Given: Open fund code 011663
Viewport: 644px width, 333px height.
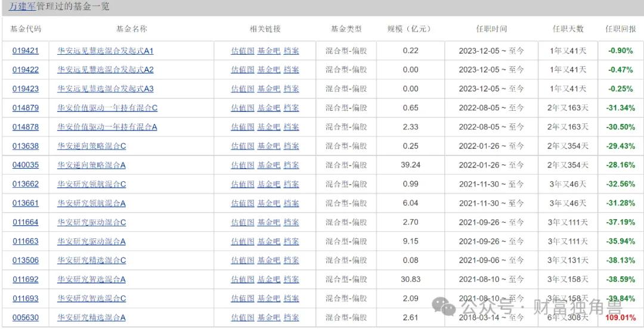Looking at the screenshot, I should [26, 241].
